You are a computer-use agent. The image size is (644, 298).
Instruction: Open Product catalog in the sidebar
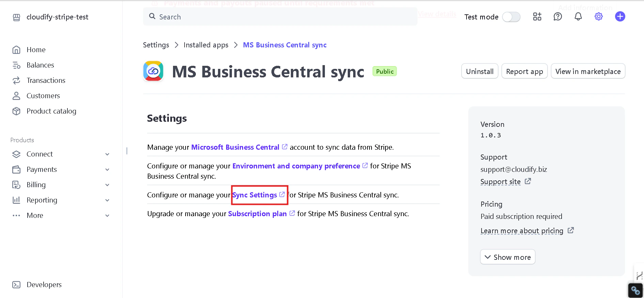(x=51, y=111)
